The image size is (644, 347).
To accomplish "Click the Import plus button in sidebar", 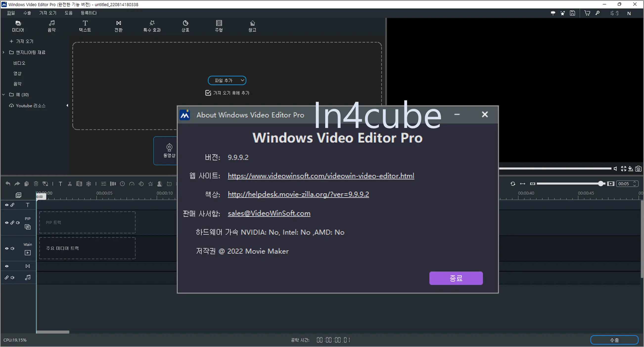I will tap(21, 41).
